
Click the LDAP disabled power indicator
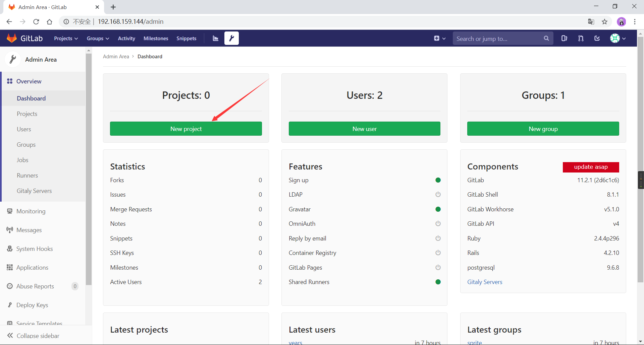[438, 194]
